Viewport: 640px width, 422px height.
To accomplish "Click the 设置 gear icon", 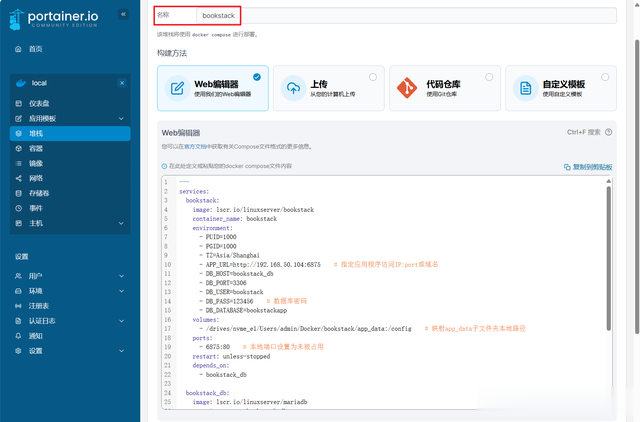I will click(18, 351).
